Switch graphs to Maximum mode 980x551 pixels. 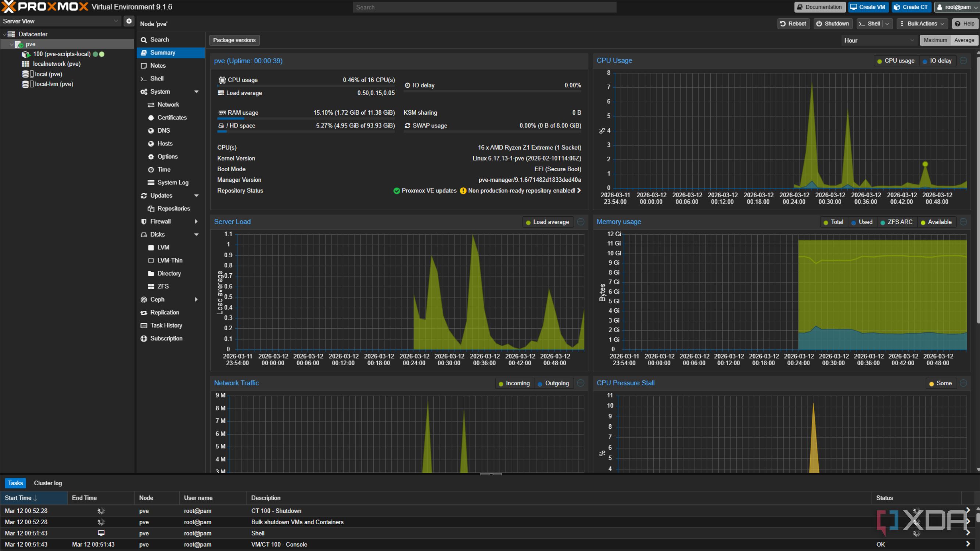pyautogui.click(x=935, y=40)
